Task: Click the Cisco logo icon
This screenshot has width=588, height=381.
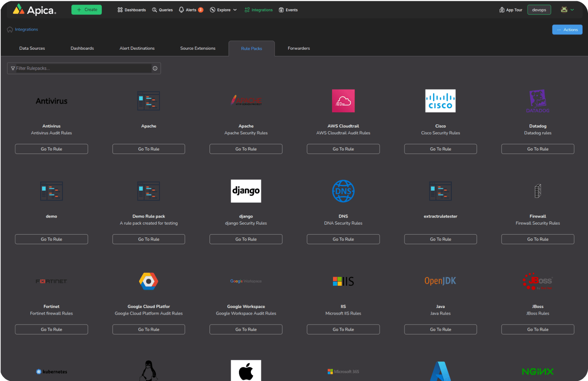Action: pos(441,101)
